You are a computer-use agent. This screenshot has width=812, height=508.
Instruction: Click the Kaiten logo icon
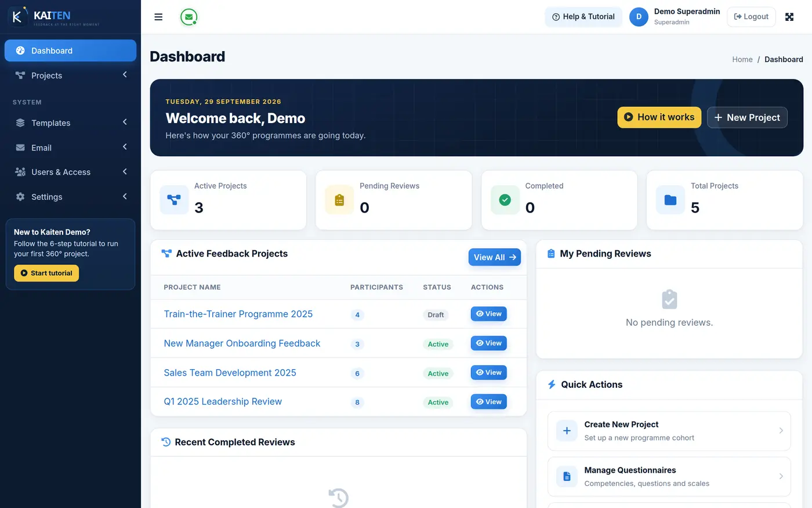click(17, 17)
